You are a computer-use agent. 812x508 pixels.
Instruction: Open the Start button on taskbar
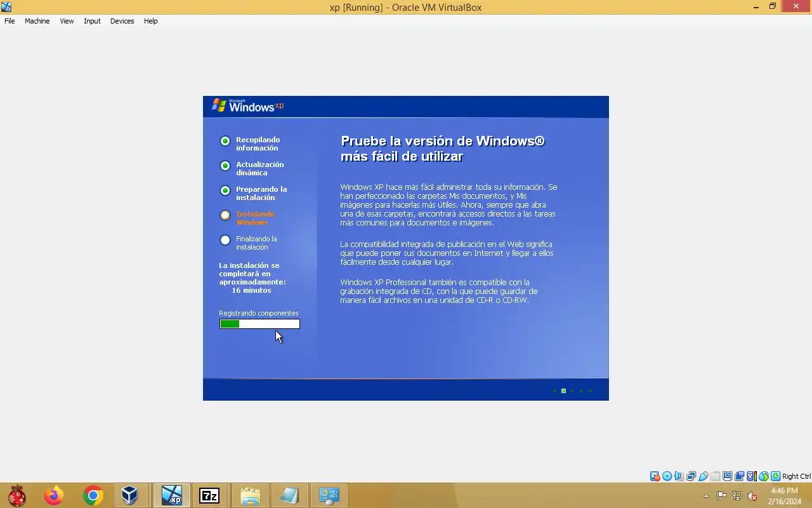[x=17, y=495]
